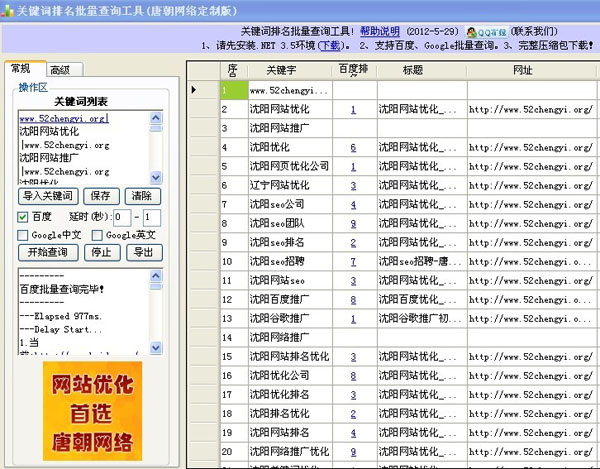
Task: Click the URL cell in row 2
Action: [532, 109]
